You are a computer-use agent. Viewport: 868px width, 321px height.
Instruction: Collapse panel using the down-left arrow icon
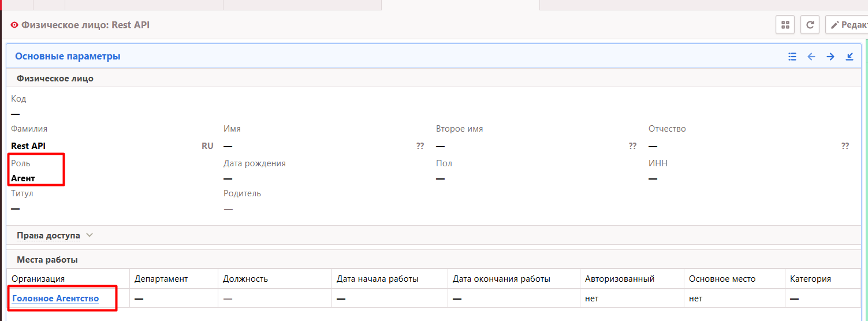(x=850, y=57)
